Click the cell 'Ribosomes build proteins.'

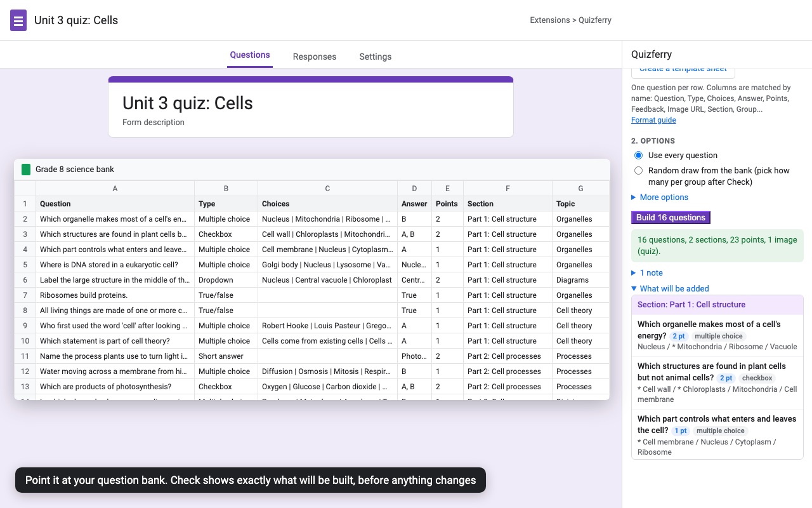(115, 295)
